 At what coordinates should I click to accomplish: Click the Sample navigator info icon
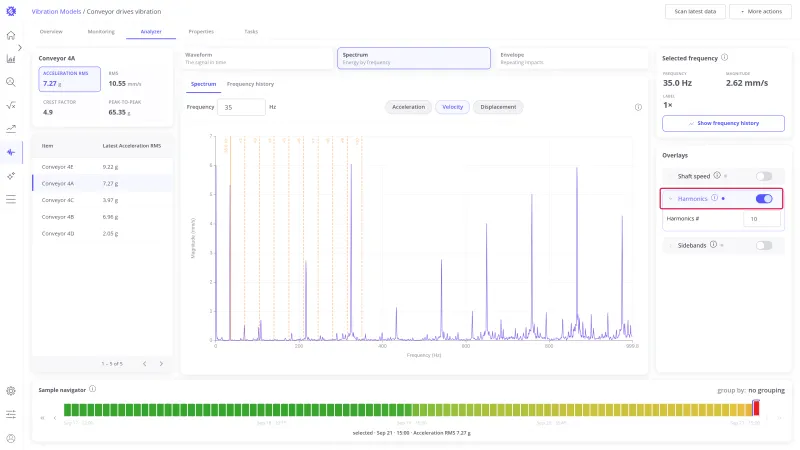click(92, 389)
